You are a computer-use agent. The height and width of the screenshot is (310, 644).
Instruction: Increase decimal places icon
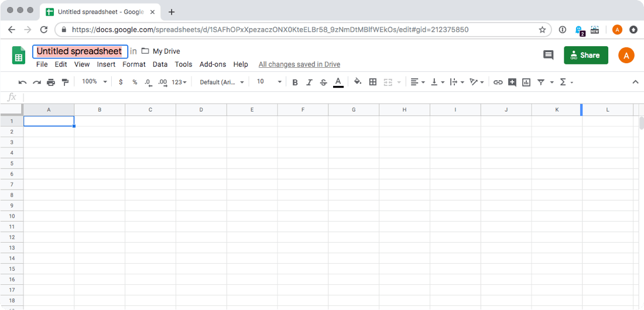point(163,82)
